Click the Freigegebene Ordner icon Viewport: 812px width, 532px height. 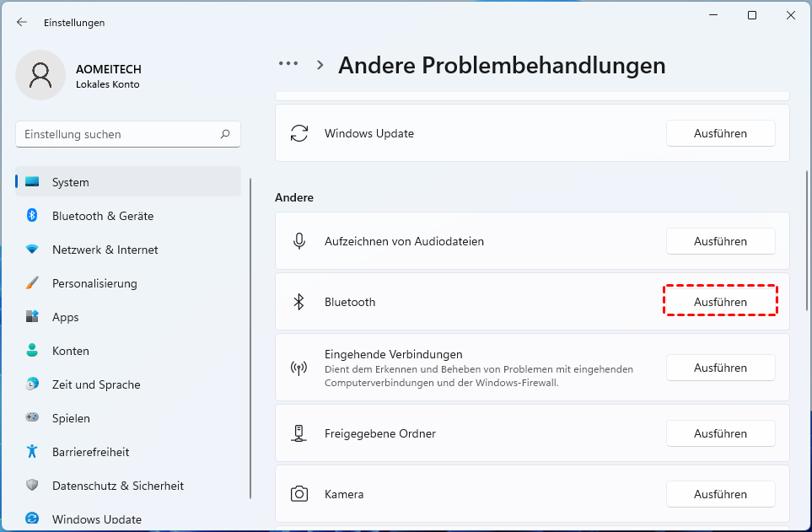coord(298,433)
